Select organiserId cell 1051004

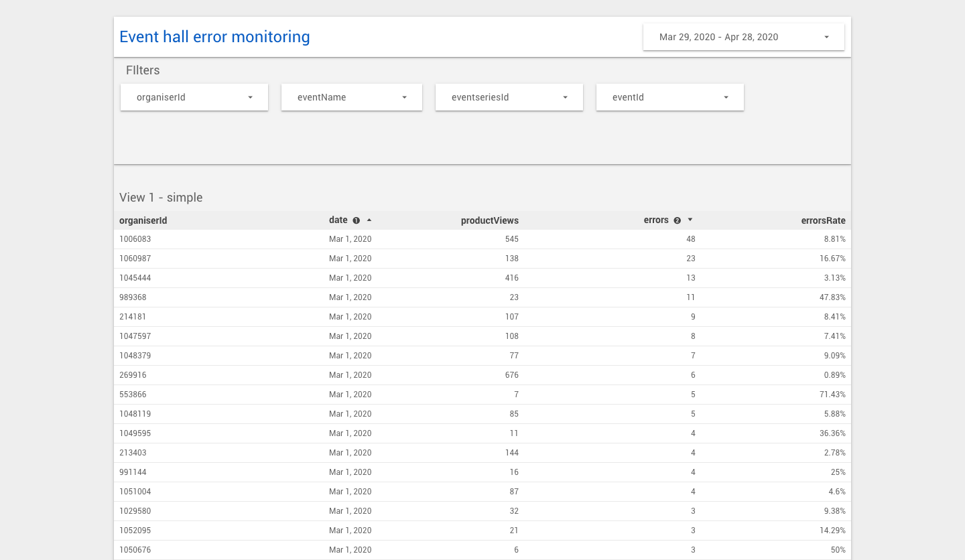pyautogui.click(x=135, y=492)
